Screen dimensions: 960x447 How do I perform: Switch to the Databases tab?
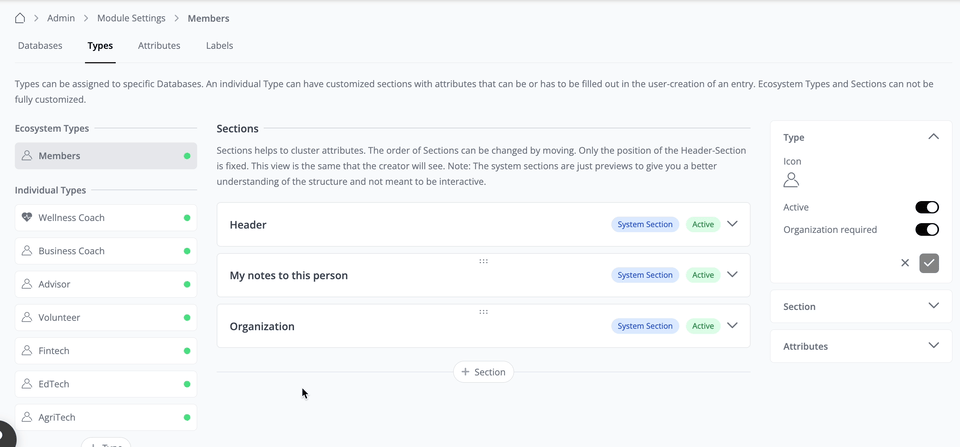click(40, 46)
